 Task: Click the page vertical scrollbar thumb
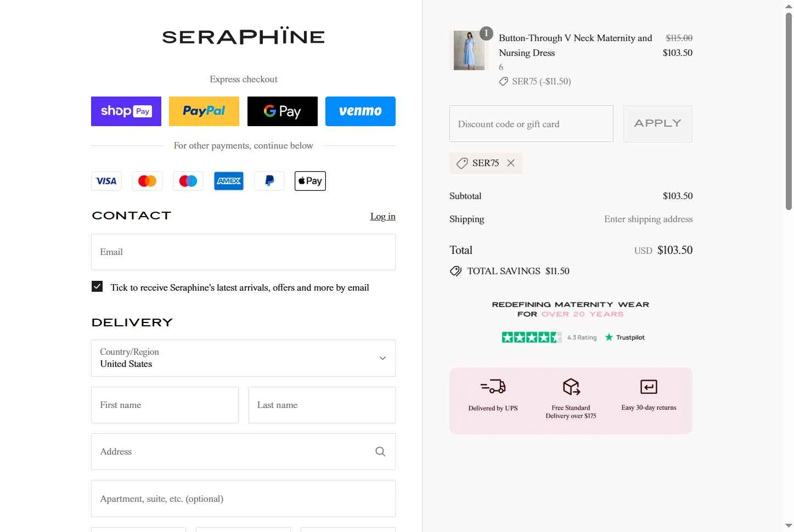pos(789,111)
